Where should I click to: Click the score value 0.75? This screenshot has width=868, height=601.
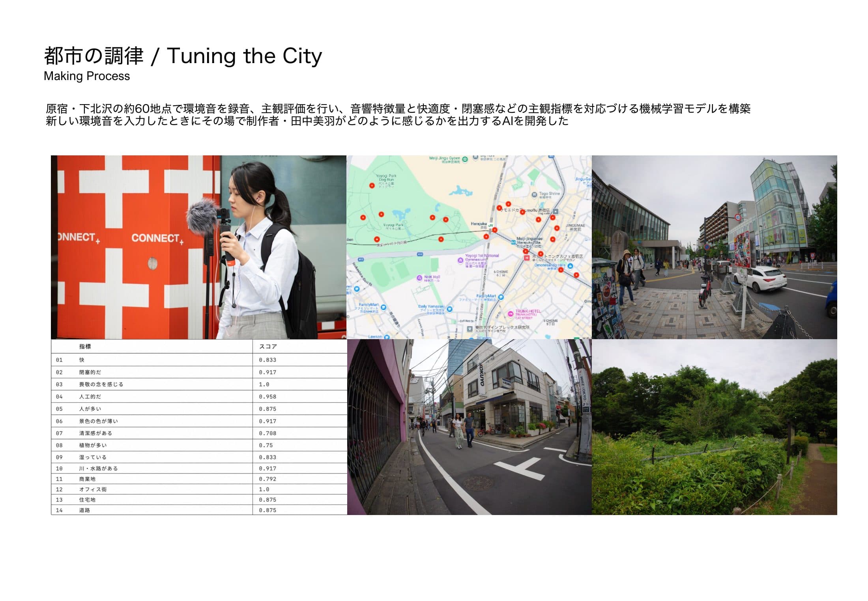tap(266, 445)
